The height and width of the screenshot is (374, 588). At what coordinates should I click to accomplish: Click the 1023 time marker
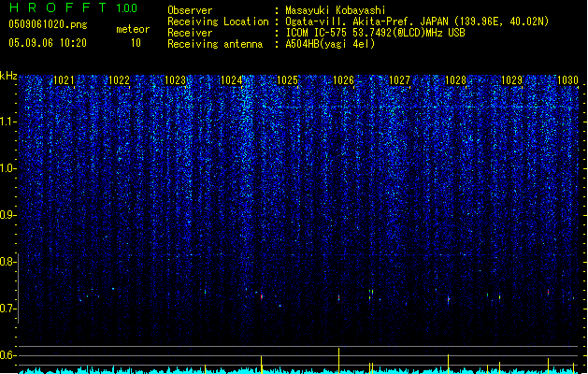coord(175,79)
